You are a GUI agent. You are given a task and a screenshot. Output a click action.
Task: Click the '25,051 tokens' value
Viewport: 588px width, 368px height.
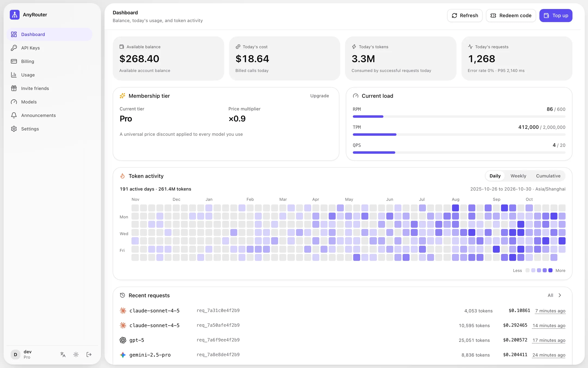(474, 340)
